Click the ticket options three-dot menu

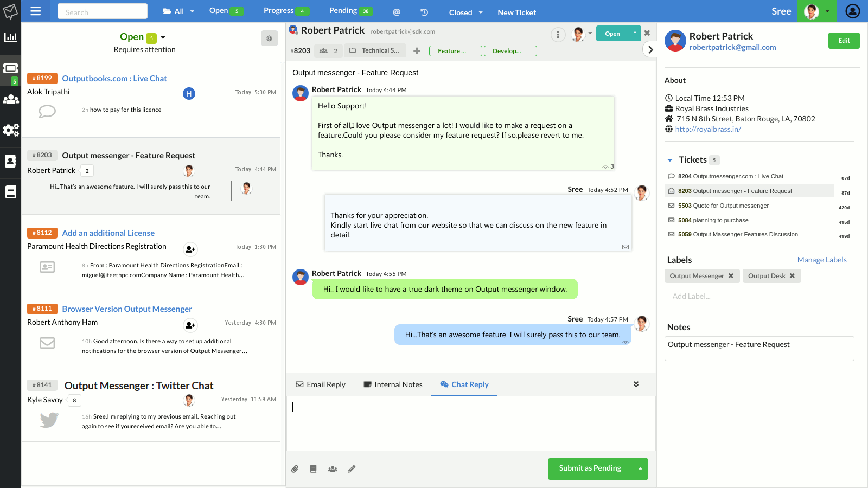(558, 35)
